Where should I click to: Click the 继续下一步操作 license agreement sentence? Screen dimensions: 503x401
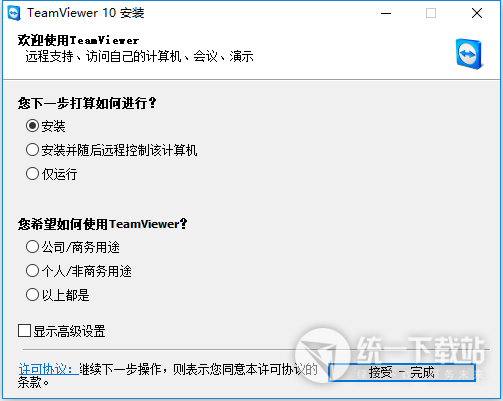pyautogui.click(x=168, y=376)
